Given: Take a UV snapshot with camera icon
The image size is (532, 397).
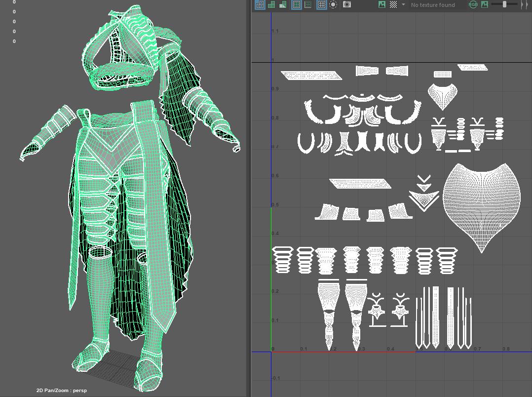Looking at the screenshot, I should [x=347, y=4].
